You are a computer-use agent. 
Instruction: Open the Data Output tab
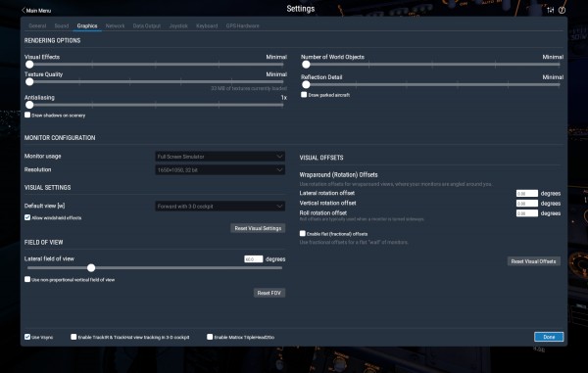click(147, 25)
